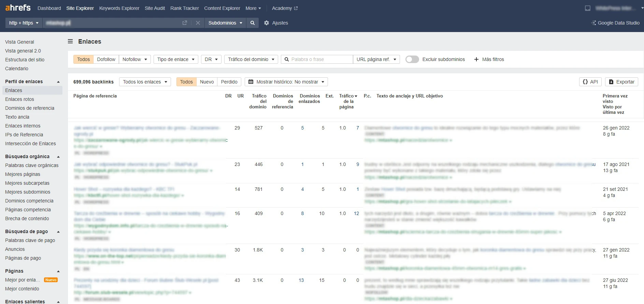
Task: Open Brecha de contenido in sidebar
Action: pos(27,218)
